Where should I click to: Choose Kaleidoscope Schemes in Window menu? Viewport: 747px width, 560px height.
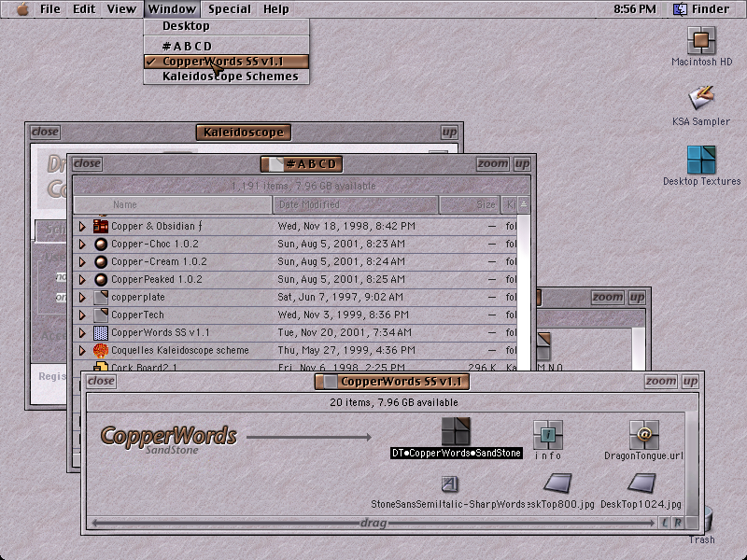226,77
